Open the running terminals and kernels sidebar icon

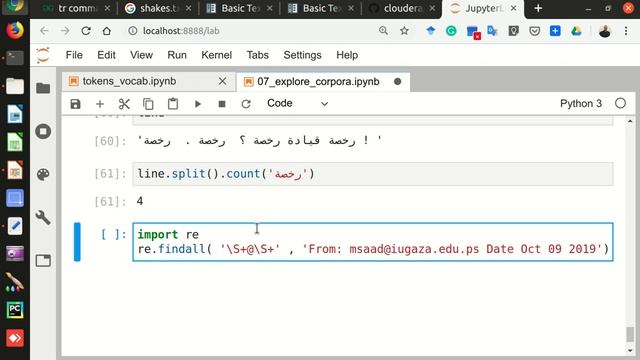point(43,131)
